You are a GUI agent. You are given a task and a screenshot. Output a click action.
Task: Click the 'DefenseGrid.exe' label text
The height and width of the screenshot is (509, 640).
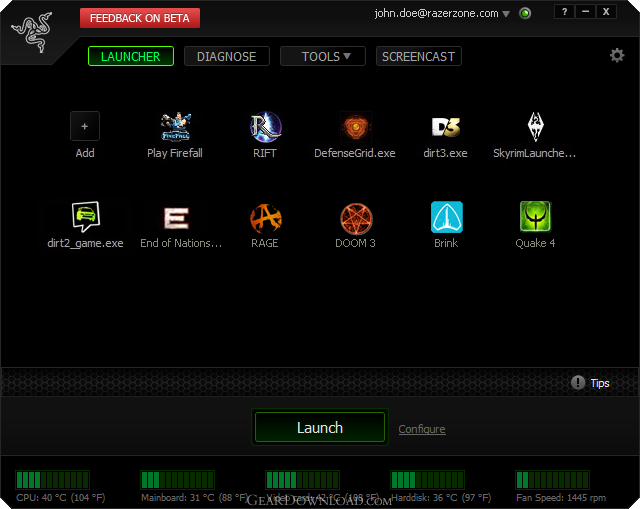coord(355,153)
